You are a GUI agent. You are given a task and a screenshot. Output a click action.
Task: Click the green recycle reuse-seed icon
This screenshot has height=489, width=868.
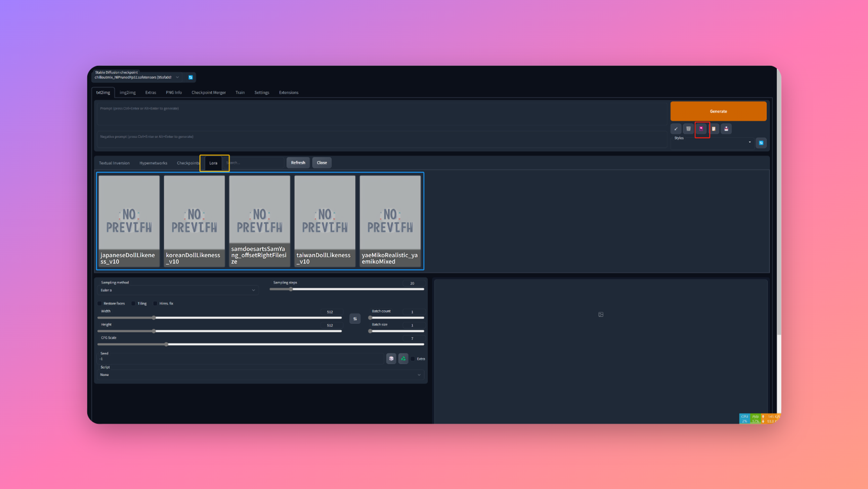pyautogui.click(x=403, y=359)
